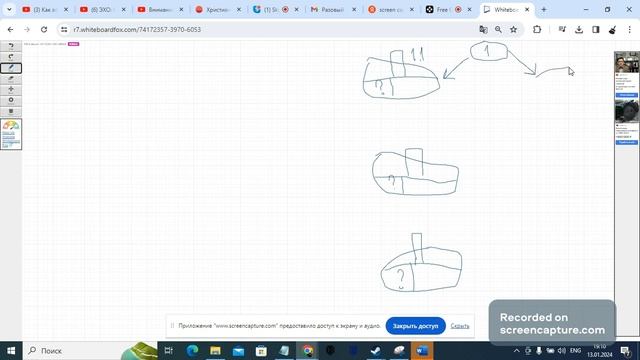Image resolution: width=640 pixels, height=360 pixels.
Task: Click the trash/clear whiteboard tool
Action: pyautogui.click(x=11, y=111)
